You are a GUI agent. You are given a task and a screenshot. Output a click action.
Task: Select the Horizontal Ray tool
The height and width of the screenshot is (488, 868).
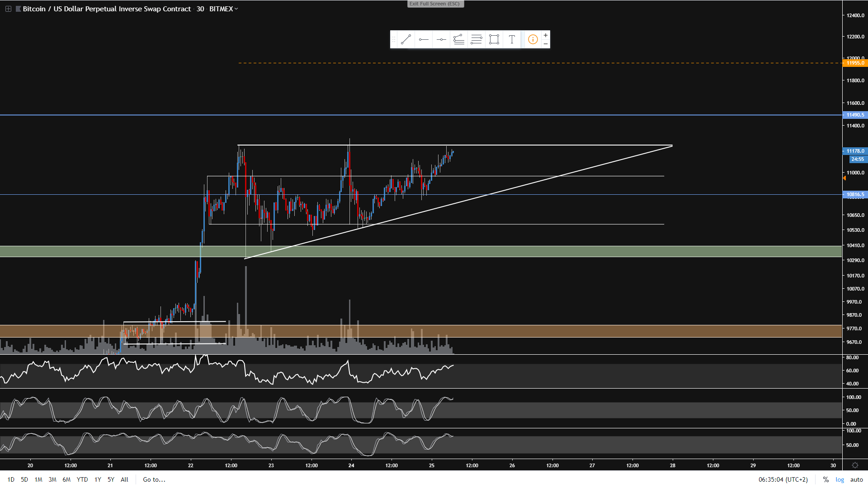pos(424,40)
